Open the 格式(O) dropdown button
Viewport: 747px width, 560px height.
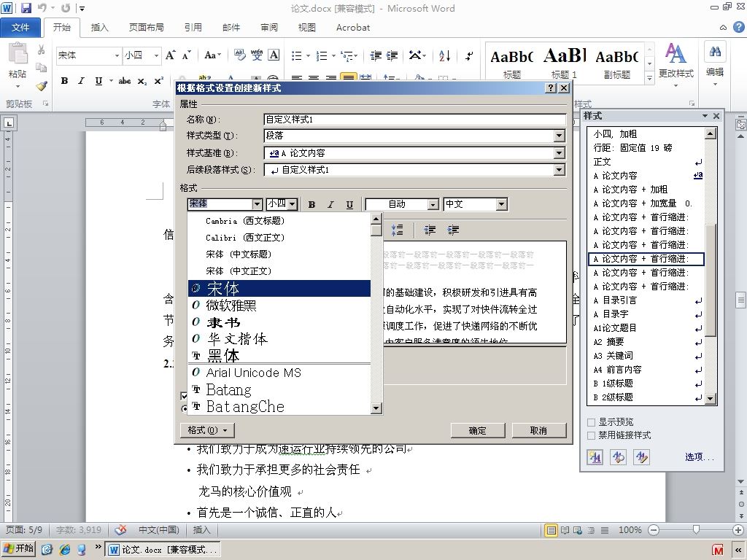click(x=207, y=430)
